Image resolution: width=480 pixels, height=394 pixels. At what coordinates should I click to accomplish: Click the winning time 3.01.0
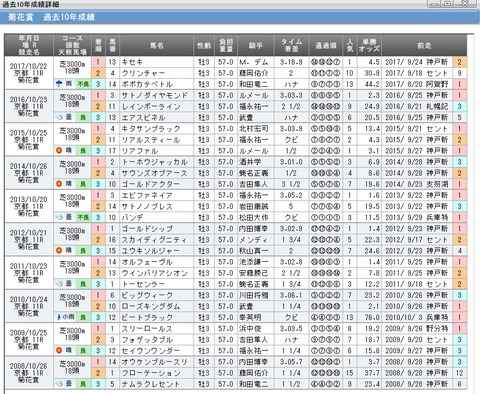click(x=291, y=162)
